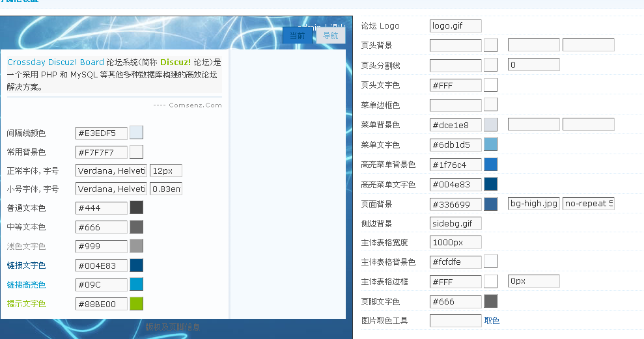Viewport: 644px width, 339px height.
Task: Open the 菜单背景色 color swatch
Action: point(490,124)
